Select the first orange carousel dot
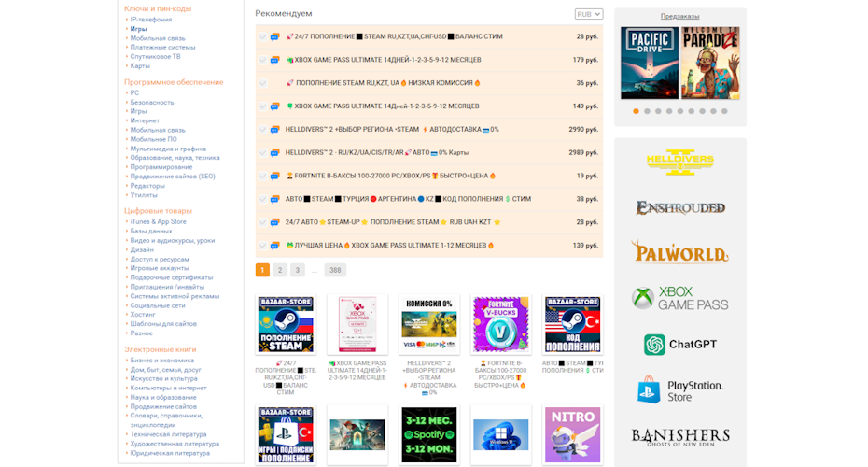The width and height of the screenshot is (868, 467). pyautogui.click(x=636, y=111)
